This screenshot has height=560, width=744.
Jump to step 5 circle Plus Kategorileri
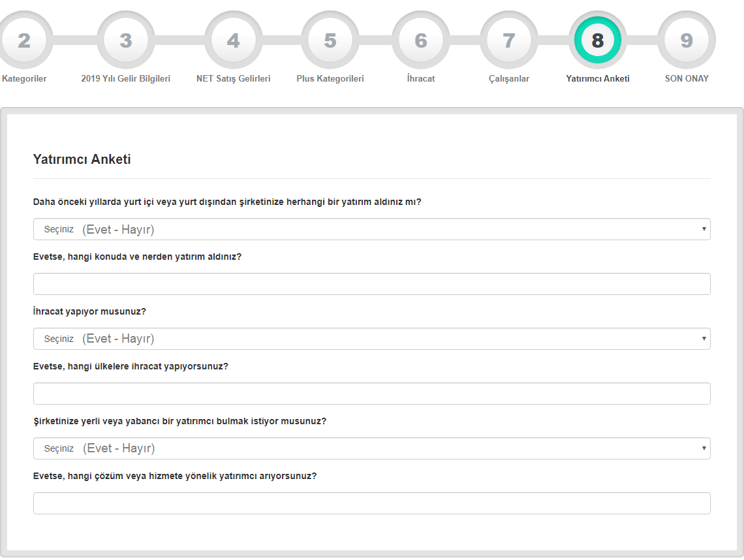click(x=330, y=40)
